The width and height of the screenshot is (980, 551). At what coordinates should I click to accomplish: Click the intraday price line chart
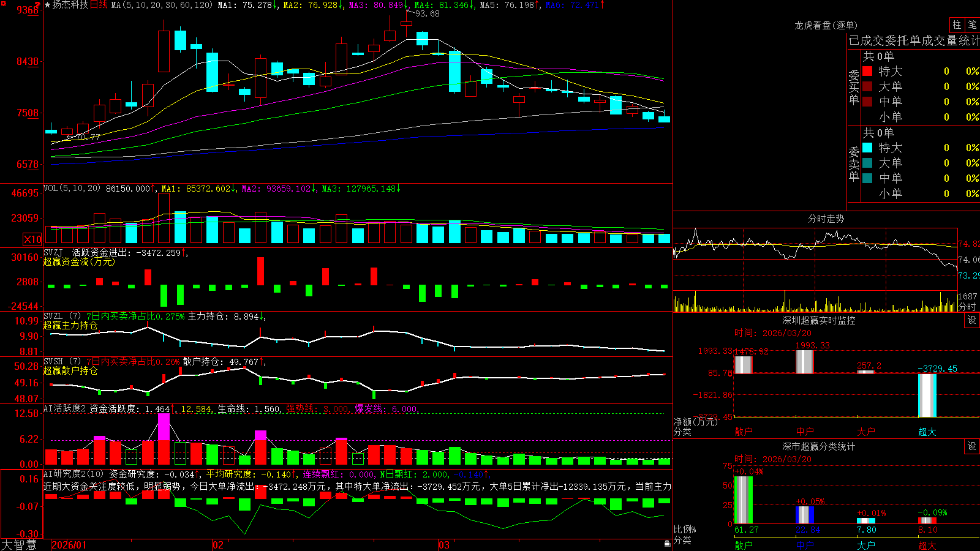[x=815, y=258]
